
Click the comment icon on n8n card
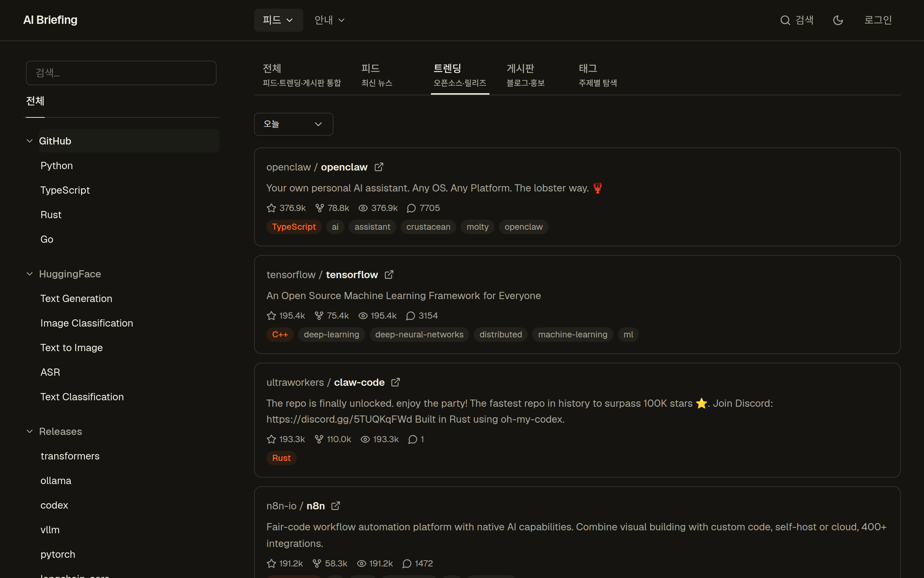click(x=407, y=564)
